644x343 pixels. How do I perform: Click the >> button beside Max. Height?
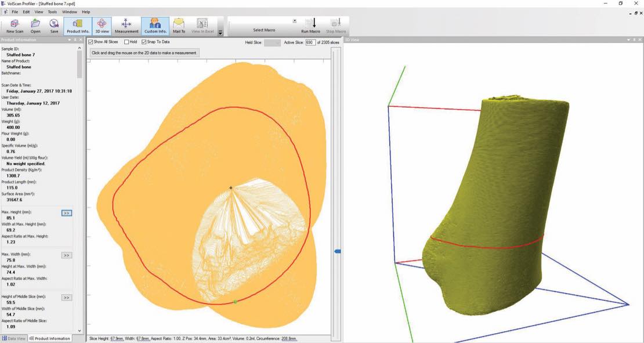coord(67,213)
